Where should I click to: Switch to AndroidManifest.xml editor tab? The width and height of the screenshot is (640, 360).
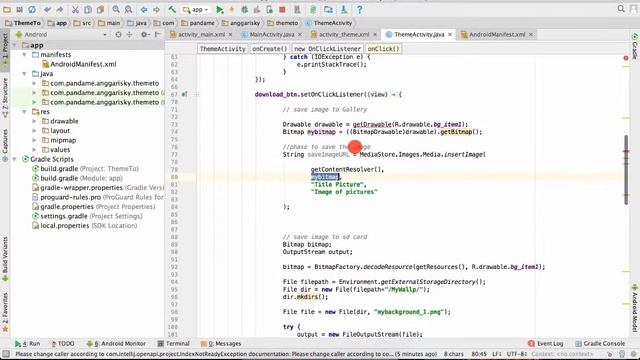click(x=497, y=35)
